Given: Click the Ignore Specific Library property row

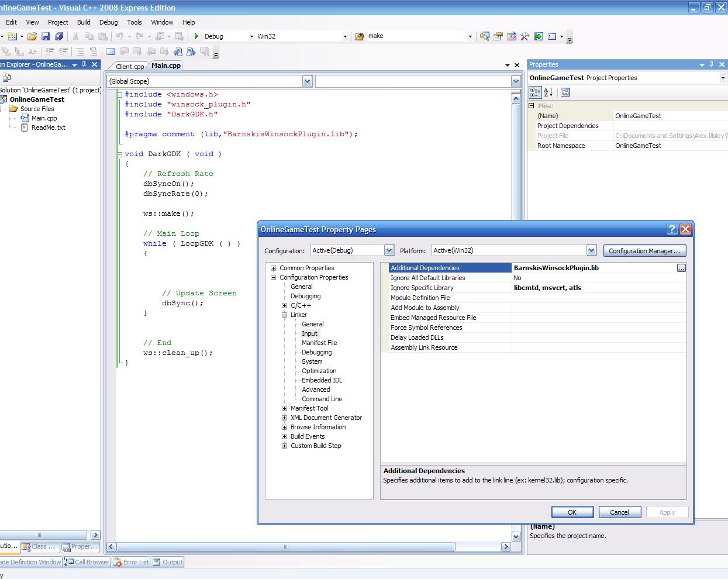Looking at the screenshot, I should [537, 288].
